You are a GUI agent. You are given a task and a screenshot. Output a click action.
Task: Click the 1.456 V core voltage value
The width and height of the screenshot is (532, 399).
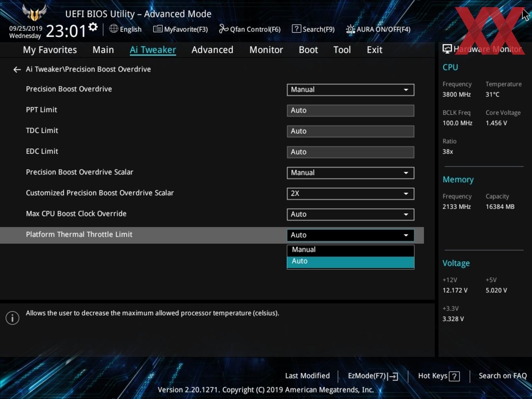click(496, 123)
